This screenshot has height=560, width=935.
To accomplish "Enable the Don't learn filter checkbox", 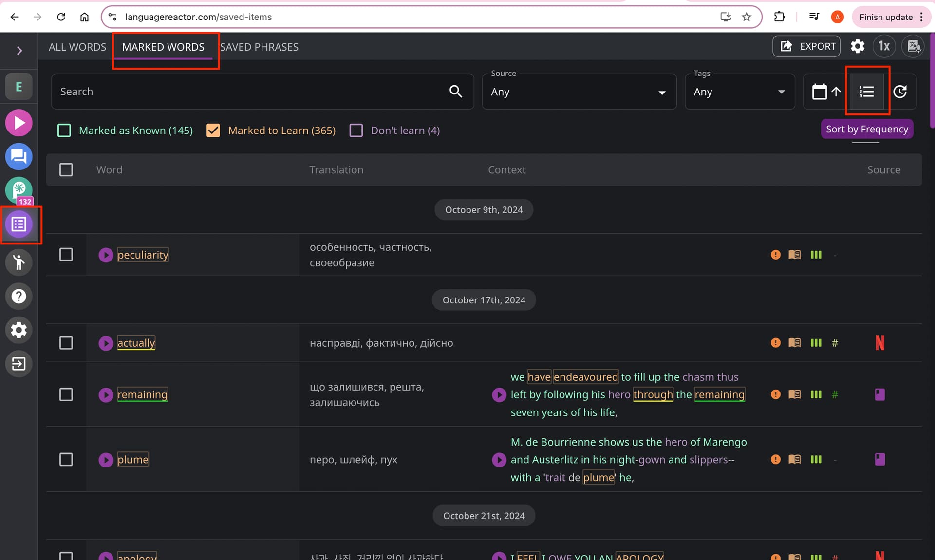I will (356, 131).
